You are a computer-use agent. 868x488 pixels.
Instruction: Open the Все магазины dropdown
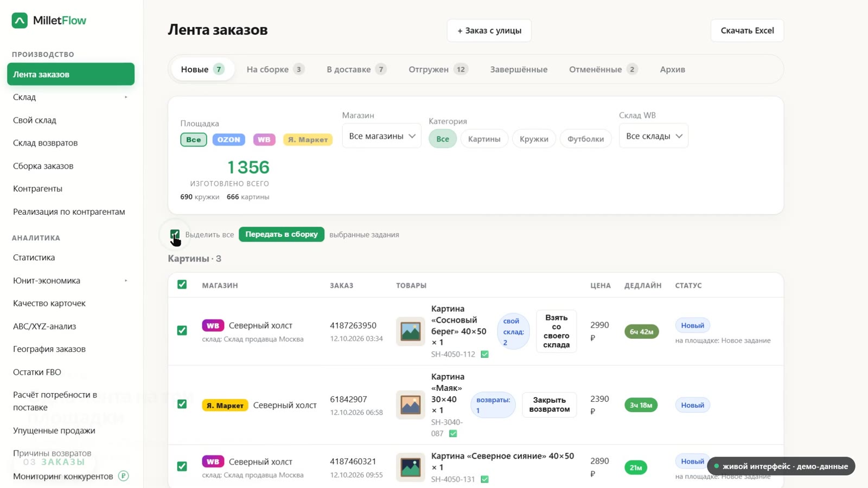click(x=382, y=136)
